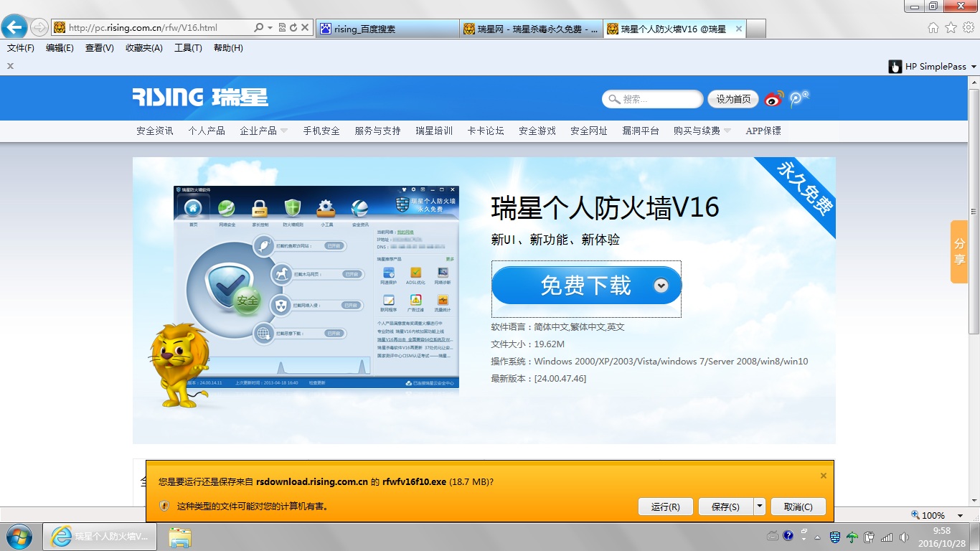Open the HP SimplePass dropdown arrow
Image resolution: width=980 pixels, height=551 pixels.
coord(974,67)
